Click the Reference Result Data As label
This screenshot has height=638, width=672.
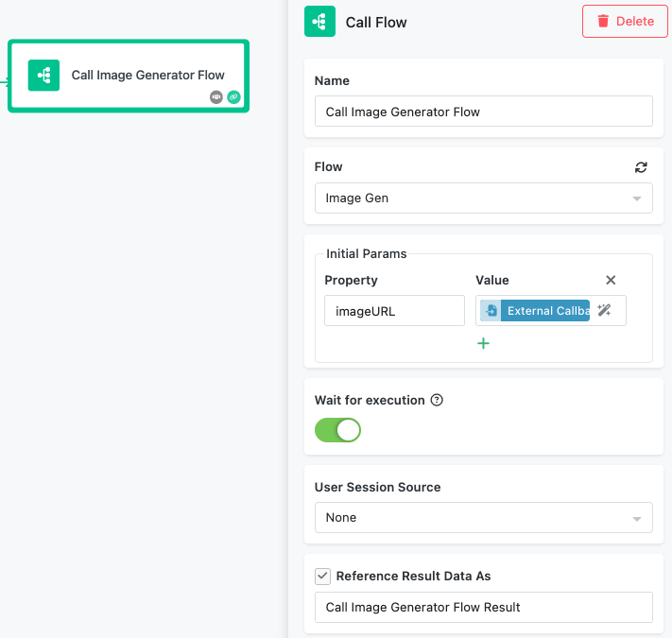413,576
